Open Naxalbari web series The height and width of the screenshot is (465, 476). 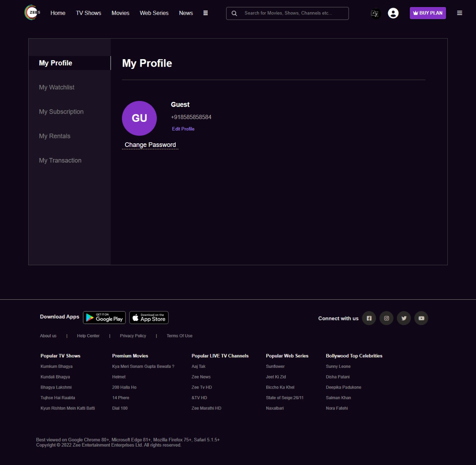click(275, 408)
